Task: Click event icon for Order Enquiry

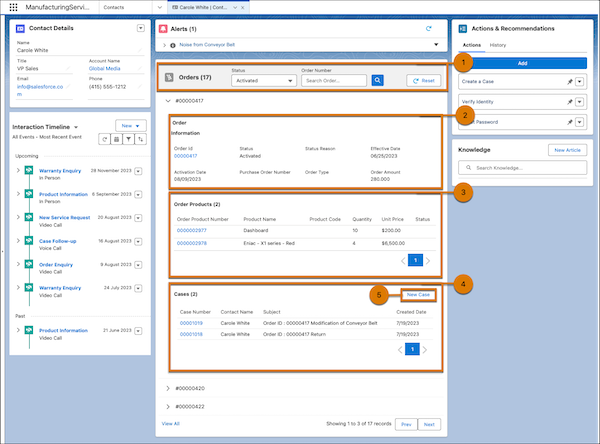Action: [x=29, y=264]
